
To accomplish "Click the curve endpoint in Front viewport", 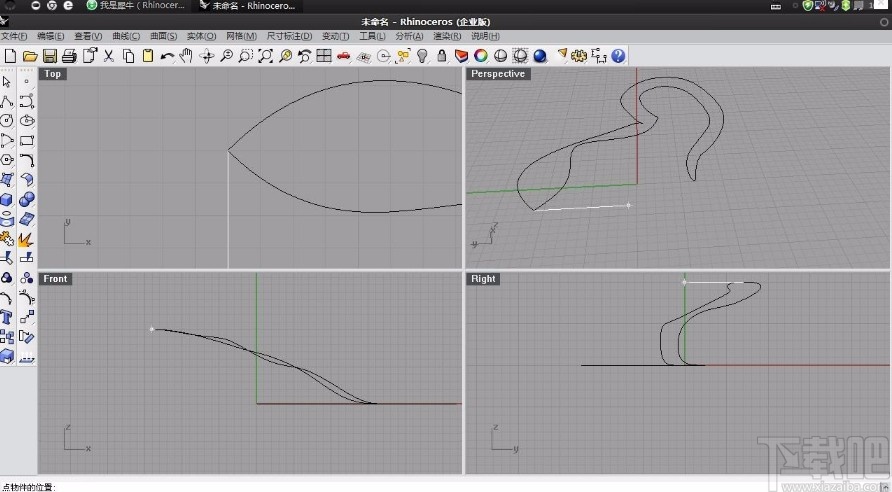I will 152,329.
